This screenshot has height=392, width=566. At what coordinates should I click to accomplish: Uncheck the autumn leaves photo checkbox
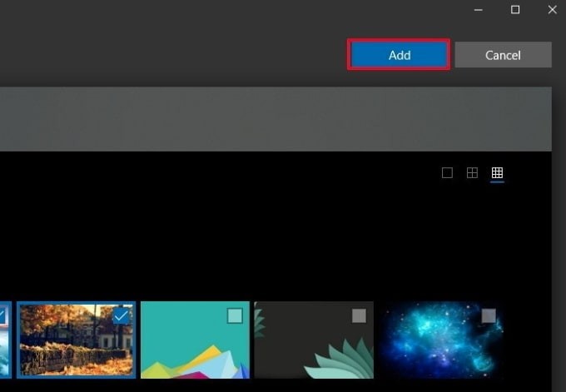122,315
